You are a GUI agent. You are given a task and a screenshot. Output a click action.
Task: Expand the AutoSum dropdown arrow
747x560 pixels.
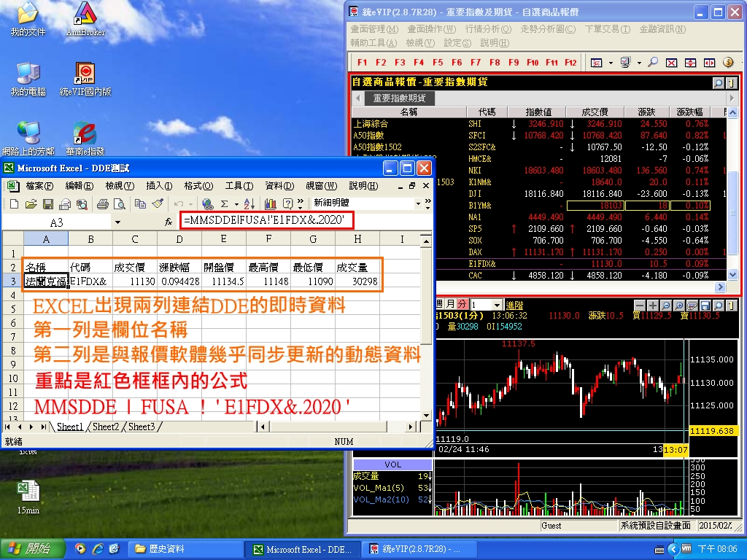point(236,204)
